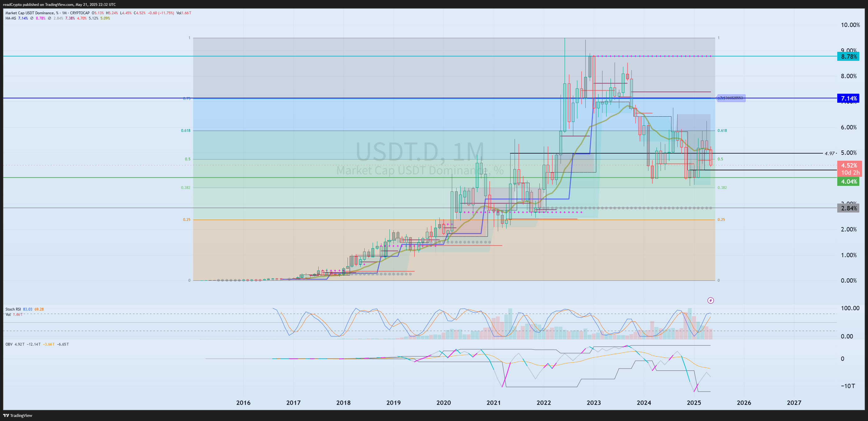Click the red 4.52% current price label

click(x=848, y=165)
